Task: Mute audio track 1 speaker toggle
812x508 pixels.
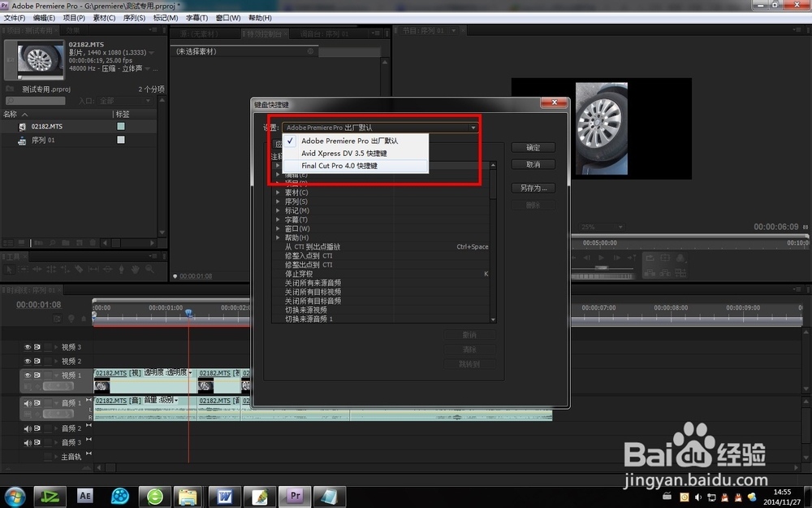Action: [x=28, y=403]
